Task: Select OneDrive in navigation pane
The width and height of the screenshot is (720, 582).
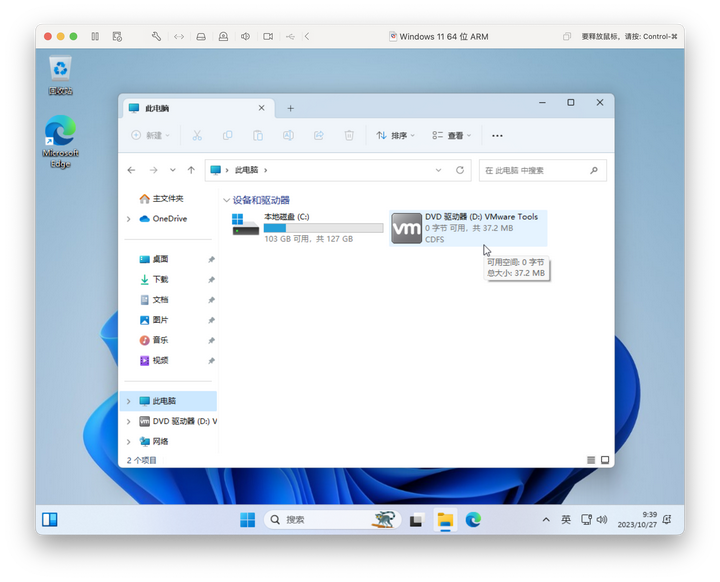Action: 163,219
